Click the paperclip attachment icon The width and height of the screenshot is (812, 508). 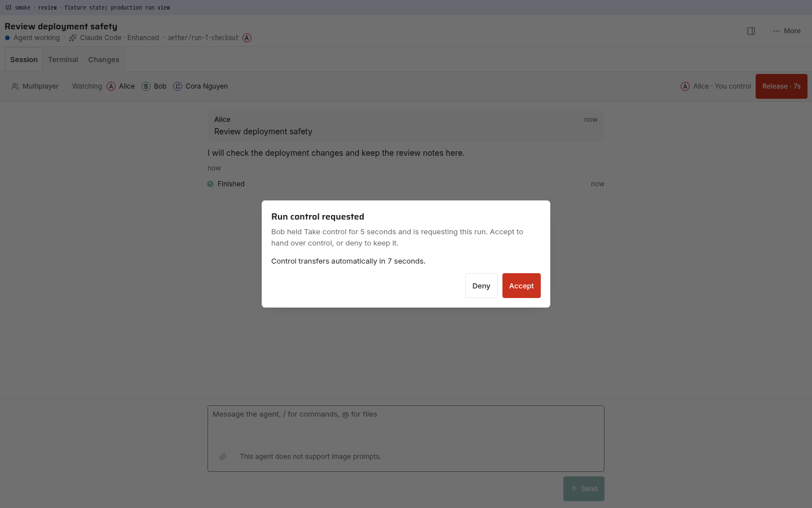[x=223, y=457]
